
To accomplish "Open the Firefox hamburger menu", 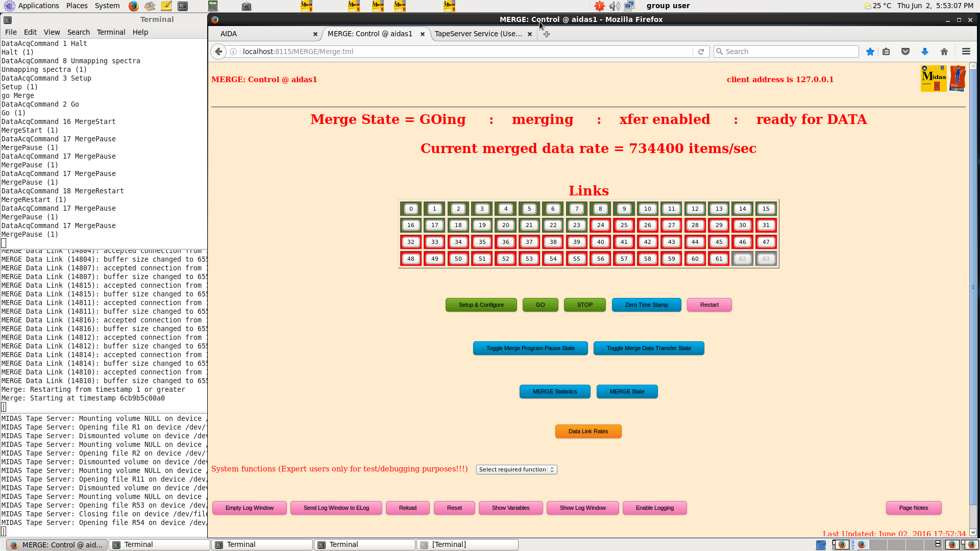I will pos(966,52).
